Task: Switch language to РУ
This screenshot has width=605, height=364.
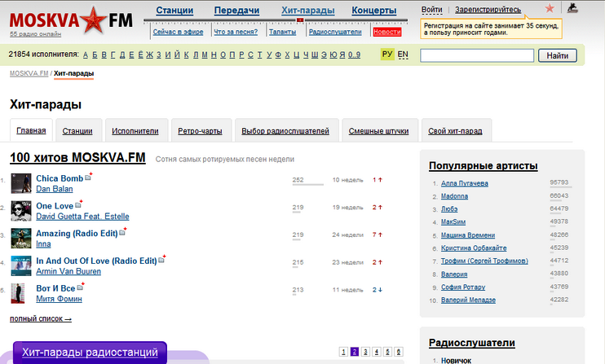Action: [x=387, y=55]
